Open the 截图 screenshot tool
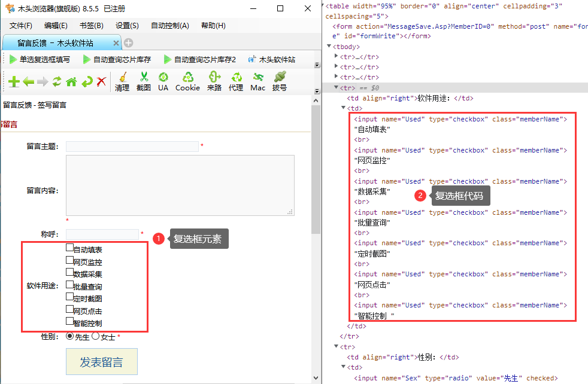Image resolution: width=588 pixels, height=384 pixels. tap(146, 81)
